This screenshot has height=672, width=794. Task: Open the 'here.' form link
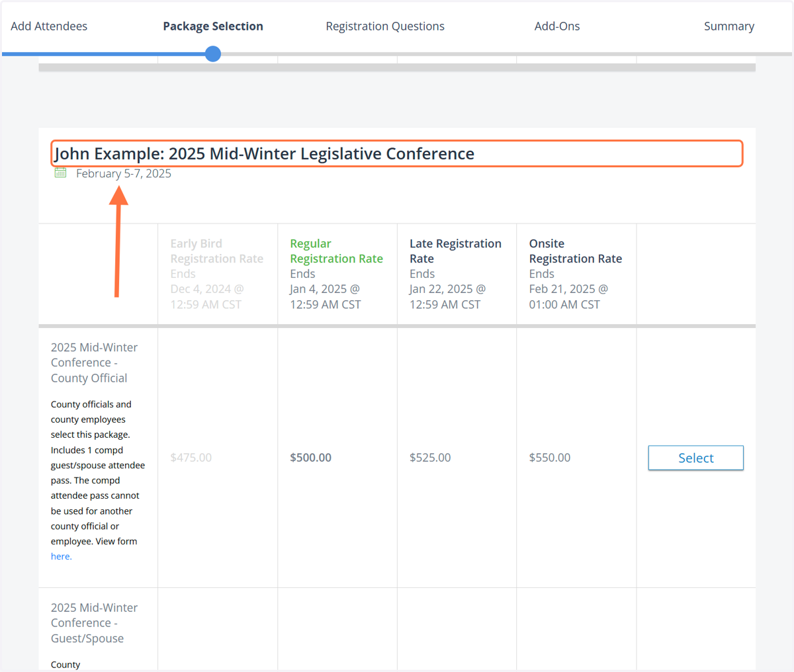62,556
